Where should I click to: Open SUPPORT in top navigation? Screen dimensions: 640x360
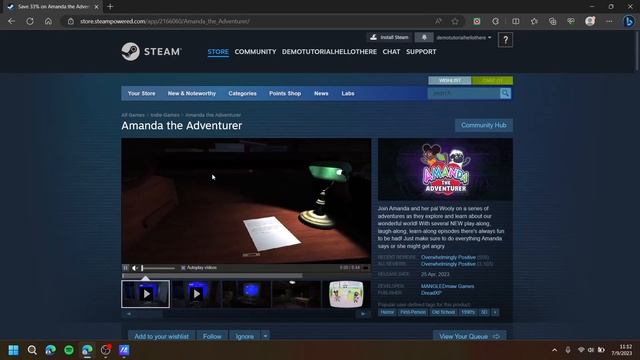(421, 52)
